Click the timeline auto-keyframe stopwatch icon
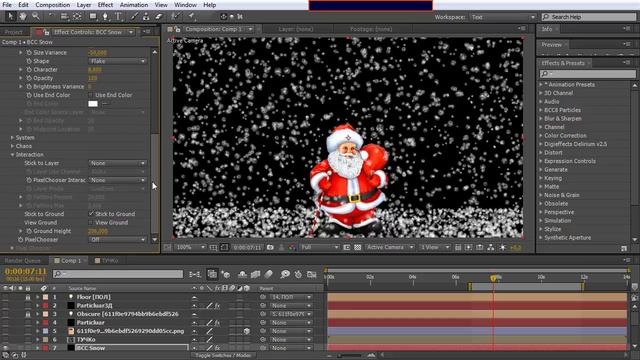 [x=298, y=274]
